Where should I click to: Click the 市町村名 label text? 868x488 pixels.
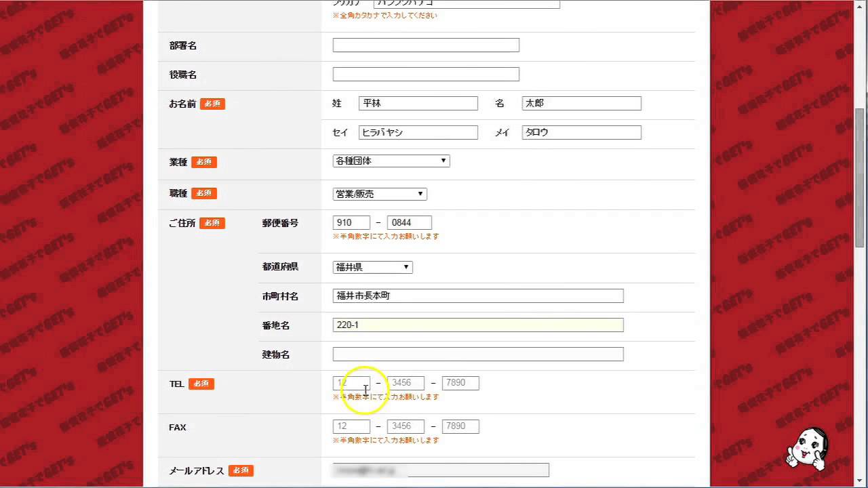point(280,296)
